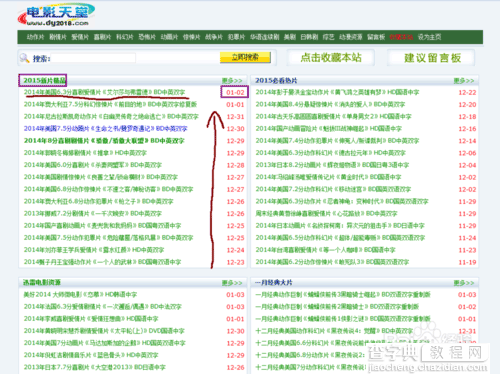Open the 《忍者神龟:变种时代》 movie link
The image size is (500, 374).
pos(342,201)
